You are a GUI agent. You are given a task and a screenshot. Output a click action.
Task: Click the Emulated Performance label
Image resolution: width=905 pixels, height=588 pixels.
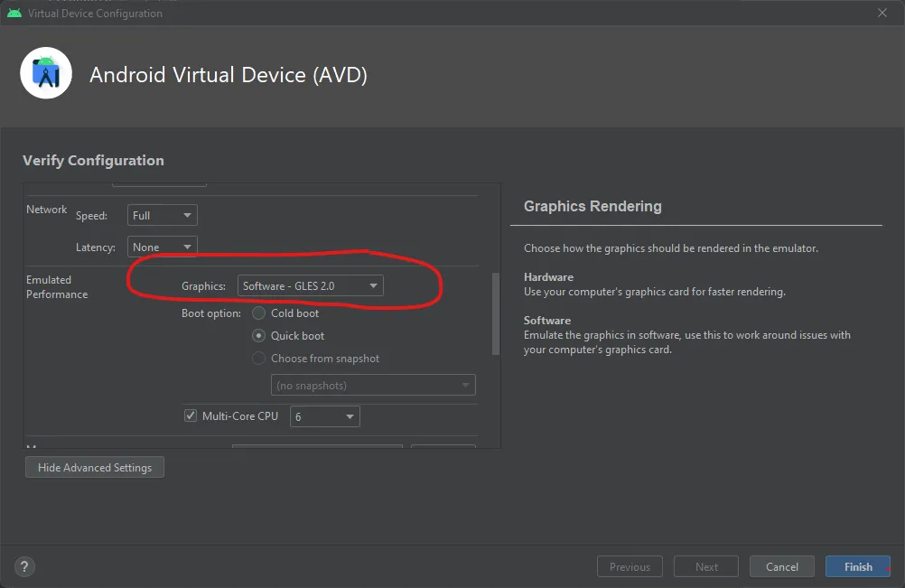[x=57, y=287]
